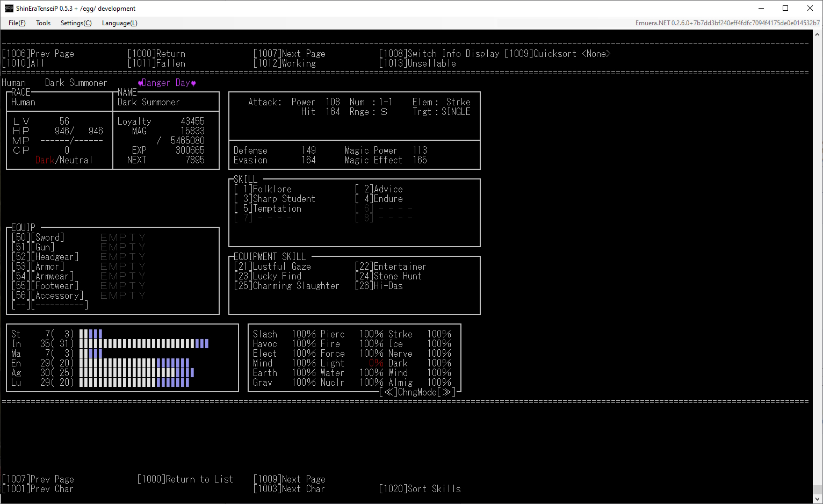This screenshot has height=504, width=823.
Task: Select the [50][Sword] equip slot
Action: [38, 237]
